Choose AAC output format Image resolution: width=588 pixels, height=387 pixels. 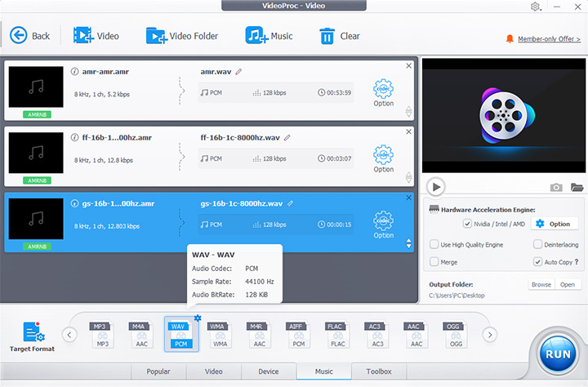416,335
